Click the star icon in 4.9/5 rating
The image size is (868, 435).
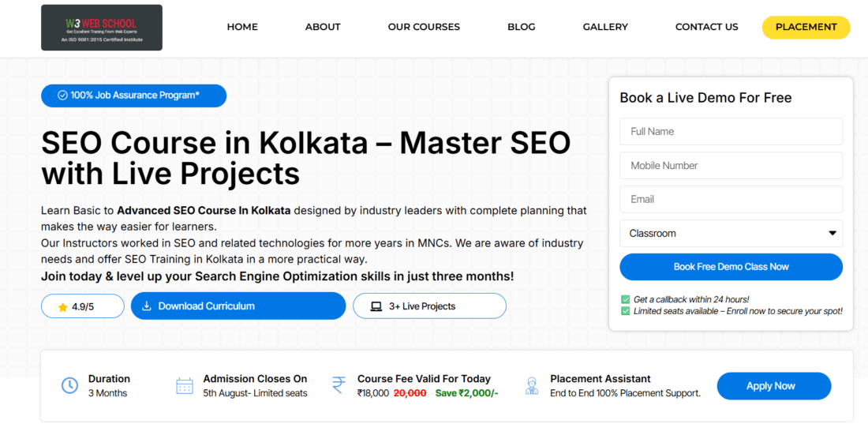[62, 306]
